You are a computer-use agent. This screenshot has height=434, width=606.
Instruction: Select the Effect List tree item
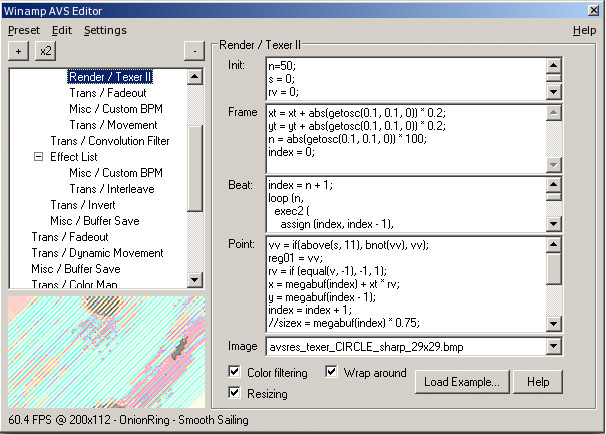click(73, 157)
